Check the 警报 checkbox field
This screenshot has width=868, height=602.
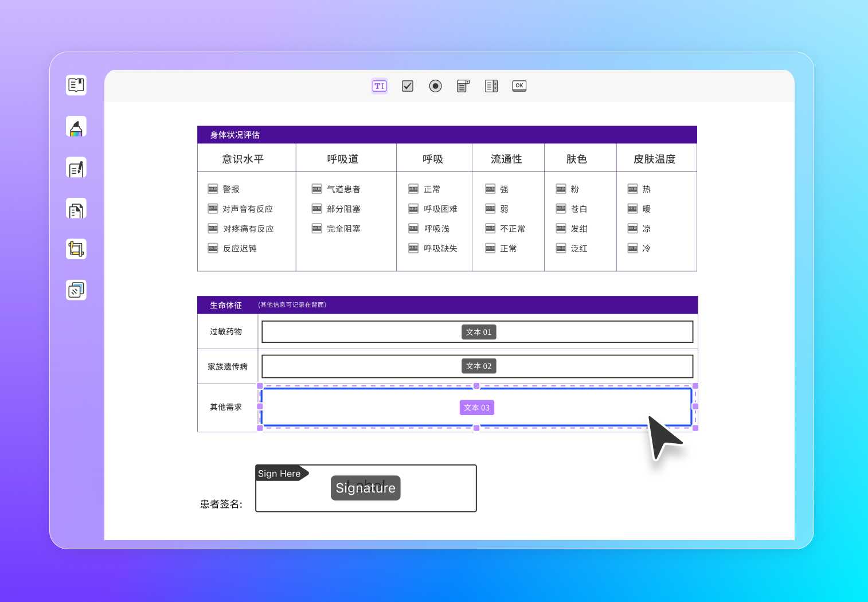click(213, 189)
